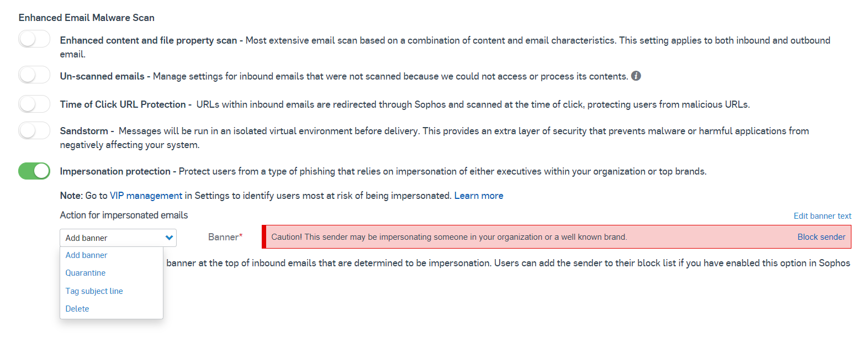Click the Impersonation protection label text
The width and height of the screenshot is (868, 358).
point(115,171)
